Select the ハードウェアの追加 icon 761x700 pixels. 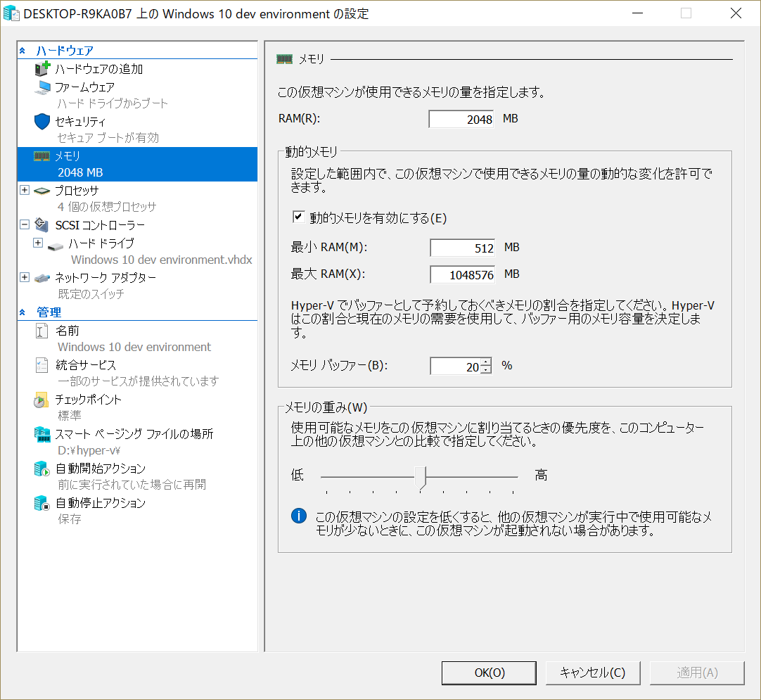(39, 68)
